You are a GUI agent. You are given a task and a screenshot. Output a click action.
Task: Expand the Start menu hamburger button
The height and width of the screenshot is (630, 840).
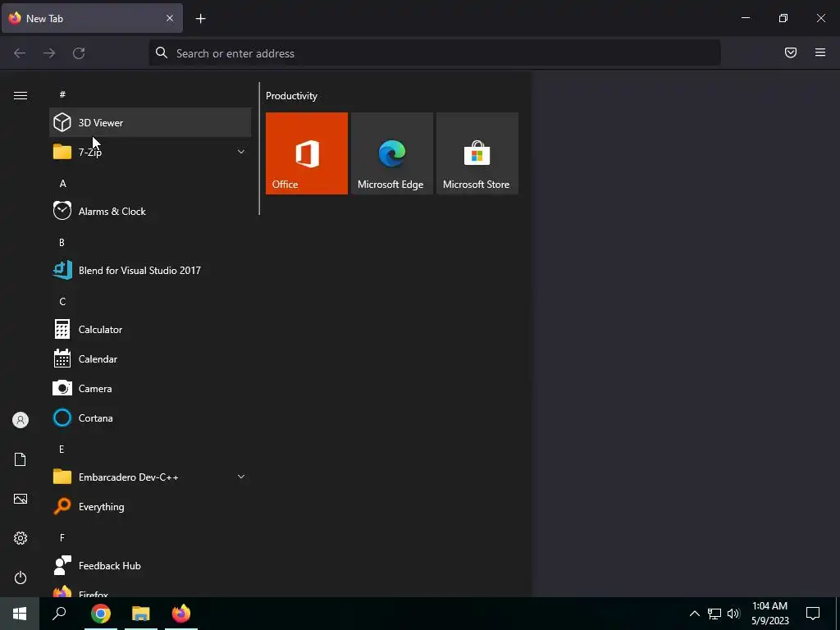[x=21, y=95]
